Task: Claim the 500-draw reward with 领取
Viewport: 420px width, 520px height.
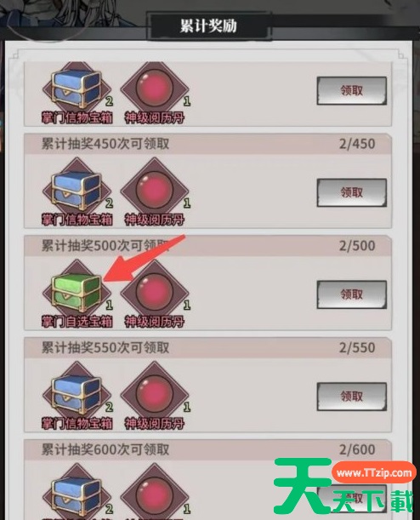Action: click(x=352, y=294)
